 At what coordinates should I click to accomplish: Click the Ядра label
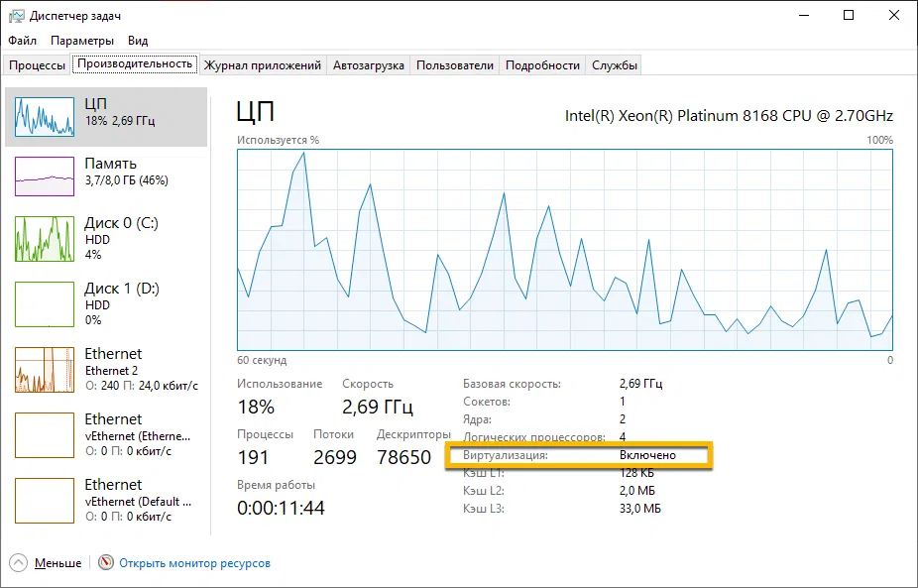pyautogui.click(x=477, y=419)
